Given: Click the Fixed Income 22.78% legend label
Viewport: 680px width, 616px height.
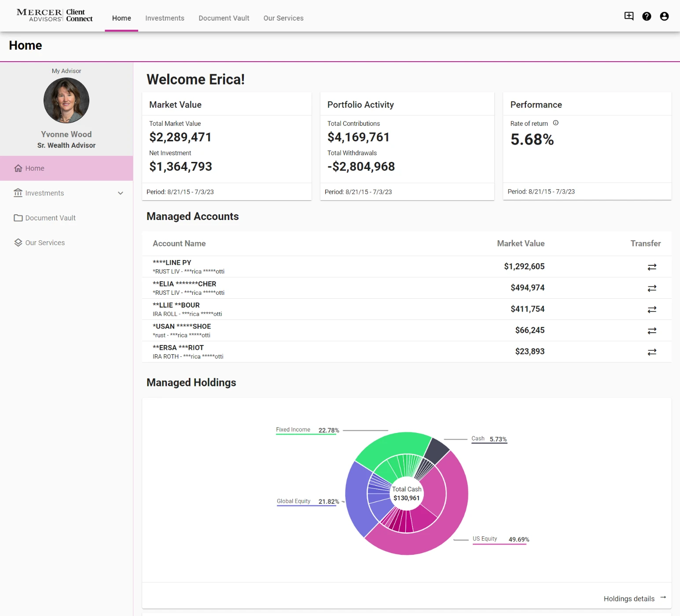Looking at the screenshot, I should pos(307,430).
